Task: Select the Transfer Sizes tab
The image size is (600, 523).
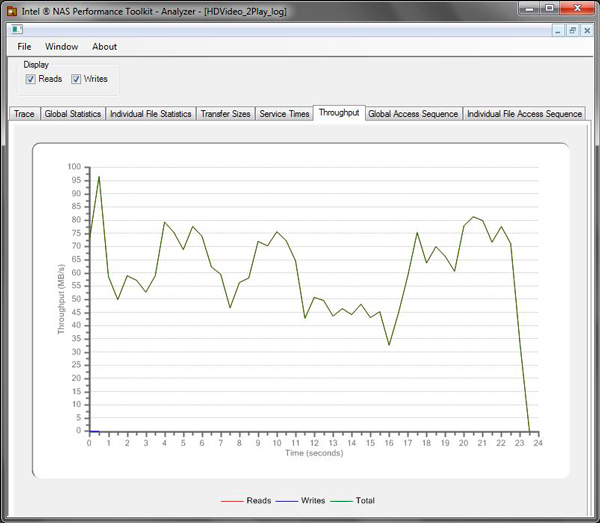Action: [225, 114]
